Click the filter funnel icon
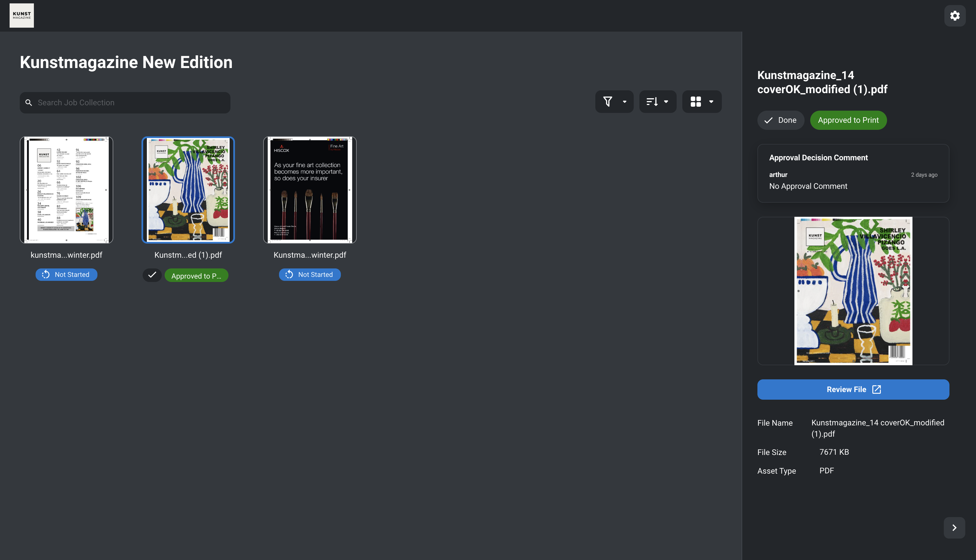 coord(607,102)
